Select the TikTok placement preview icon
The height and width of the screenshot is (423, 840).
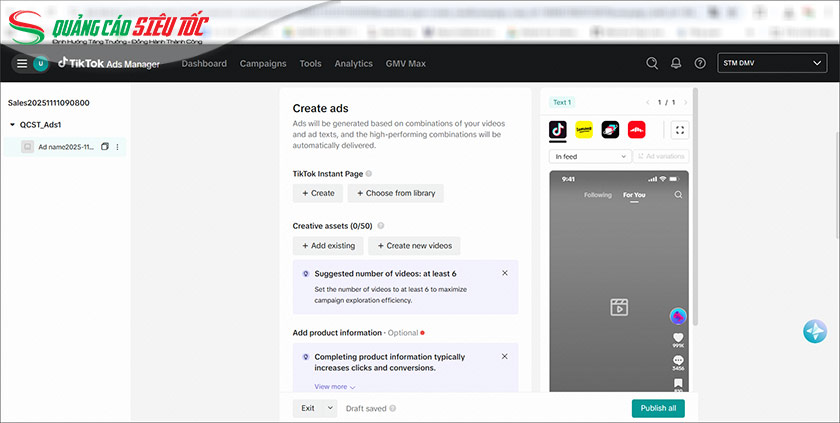(x=558, y=130)
